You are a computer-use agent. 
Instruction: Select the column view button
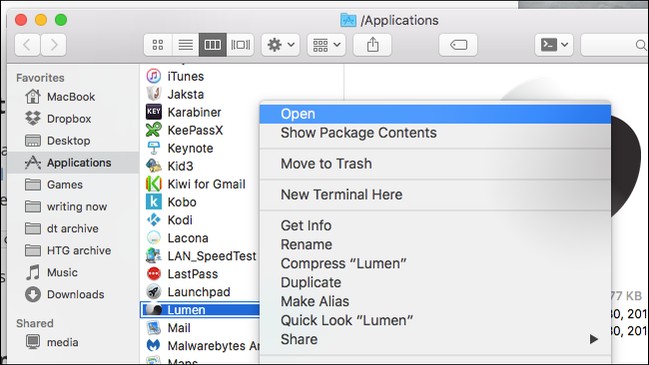pyautogui.click(x=213, y=44)
